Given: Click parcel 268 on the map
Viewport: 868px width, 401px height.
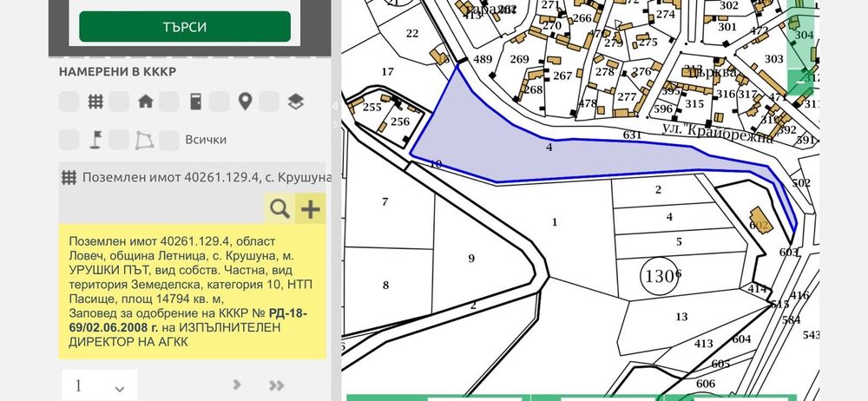Looking at the screenshot, I should pyautogui.click(x=534, y=89).
